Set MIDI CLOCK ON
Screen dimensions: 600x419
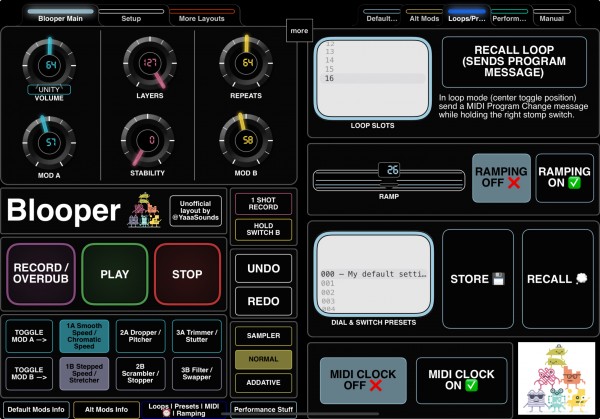(461, 380)
